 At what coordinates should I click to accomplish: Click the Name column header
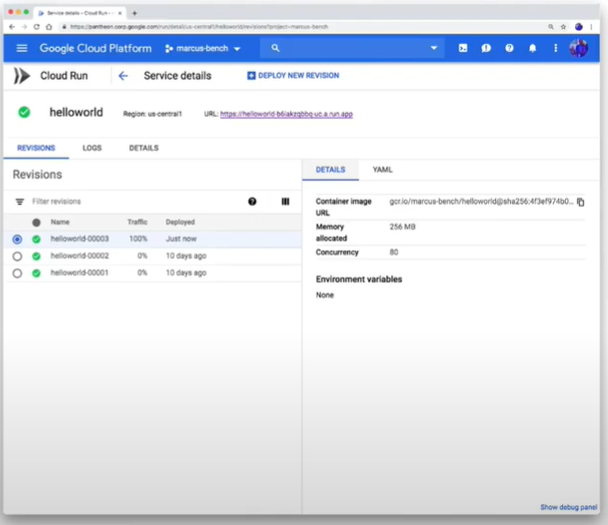click(x=60, y=222)
